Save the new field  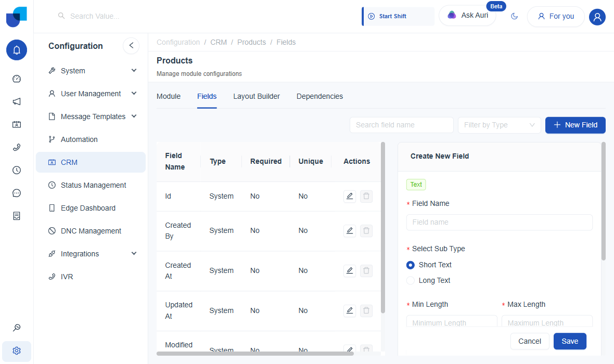(570, 341)
